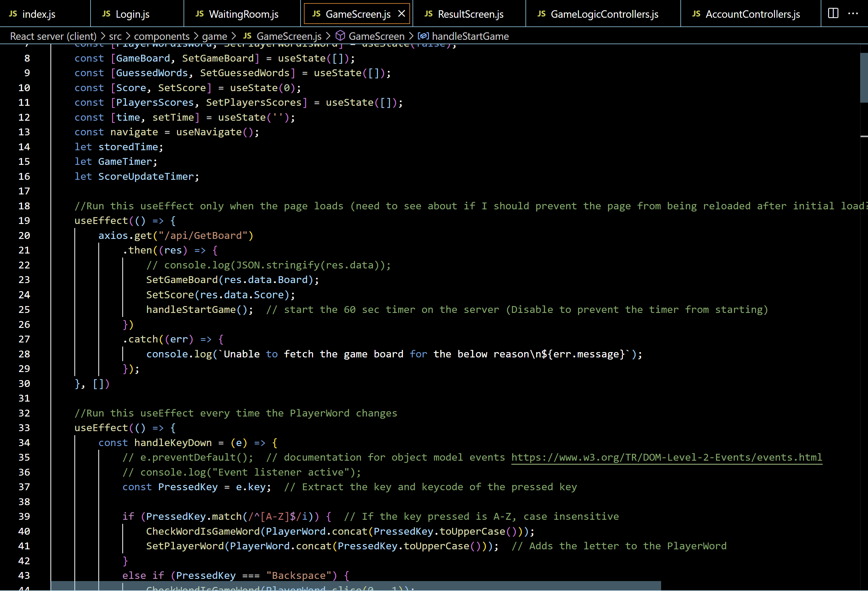Click the "/api/GetBoard" string
The height and width of the screenshot is (591, 868).
click(203, 235)
